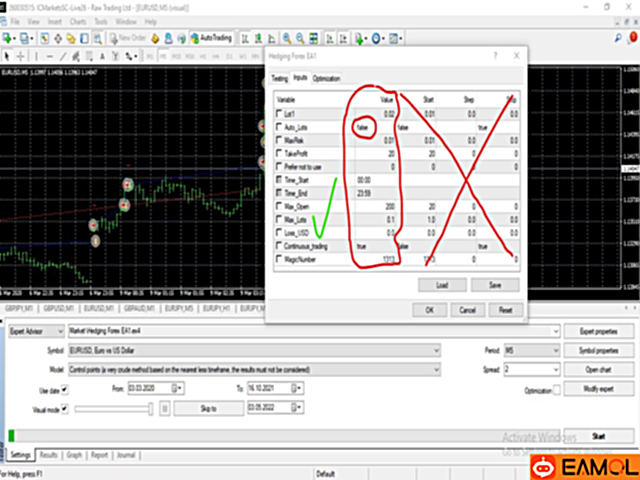
Task: Switch to the Optimization tab in dialog
Action: point(326,78)
